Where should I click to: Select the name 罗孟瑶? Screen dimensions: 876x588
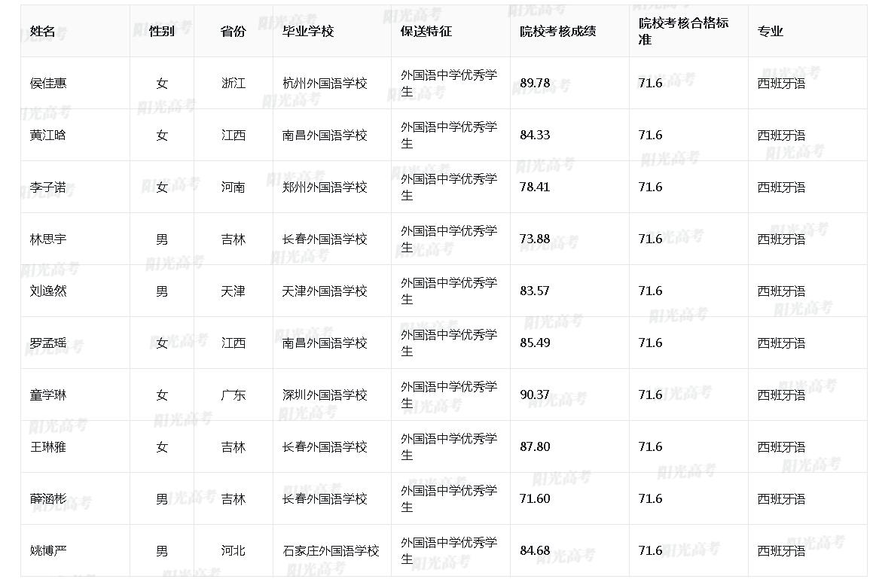point(48,343)
